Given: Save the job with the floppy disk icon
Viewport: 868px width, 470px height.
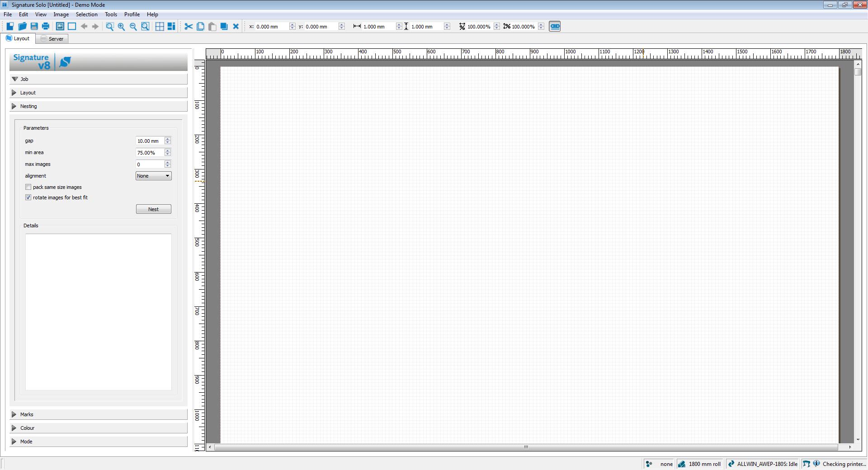Looking at the screenshot, I should coord(34,26).
